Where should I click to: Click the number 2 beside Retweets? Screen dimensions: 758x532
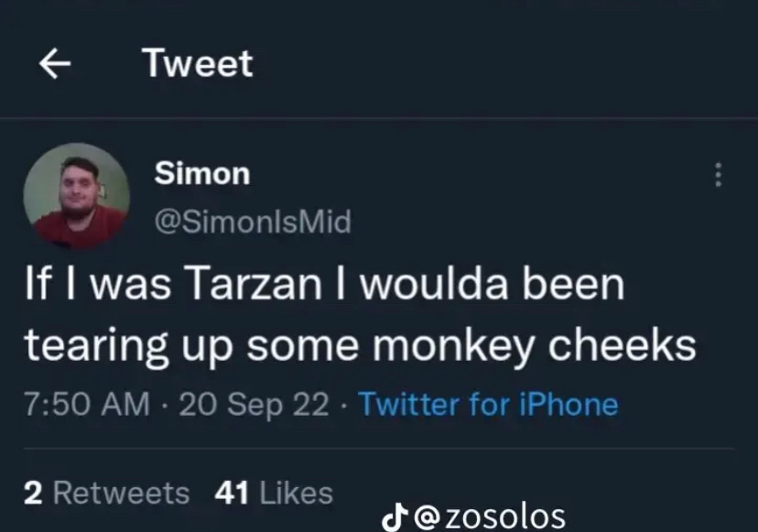click(x=32, y=494)
